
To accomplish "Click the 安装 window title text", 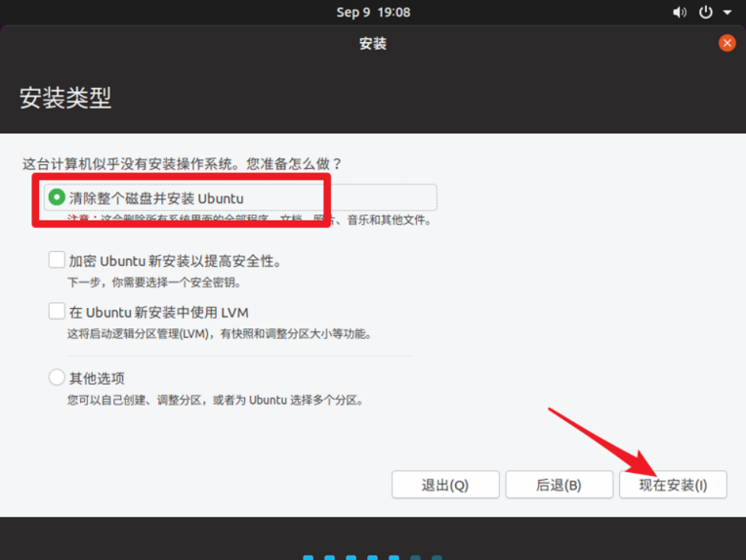I will [373, 43].
